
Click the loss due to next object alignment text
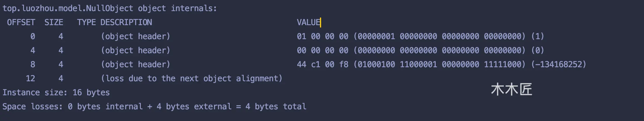click(x=192, y=79)
